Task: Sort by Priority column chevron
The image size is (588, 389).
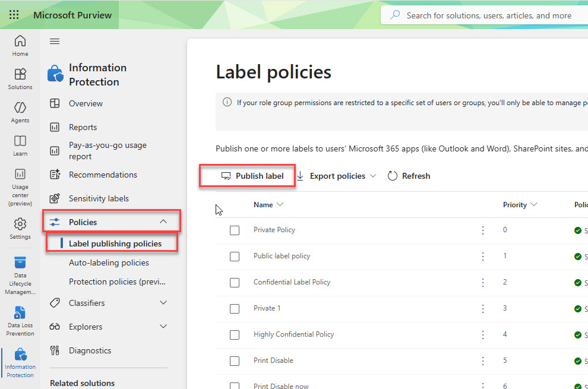Action: [534, 204]
